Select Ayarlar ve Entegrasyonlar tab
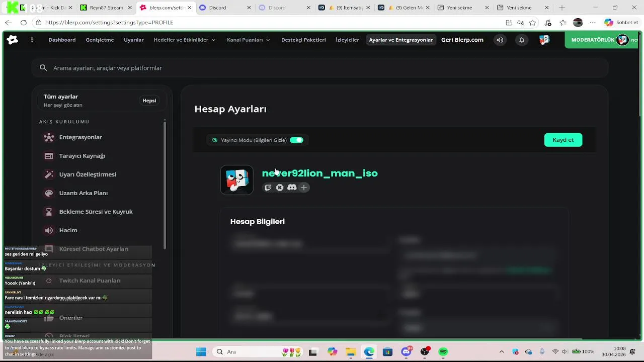 tap(401, 40)
